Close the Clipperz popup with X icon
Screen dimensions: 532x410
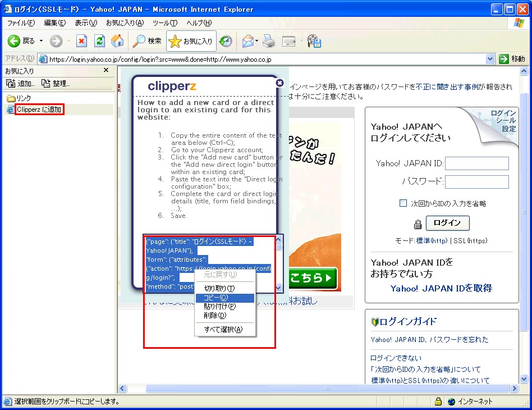pos(279,83)
